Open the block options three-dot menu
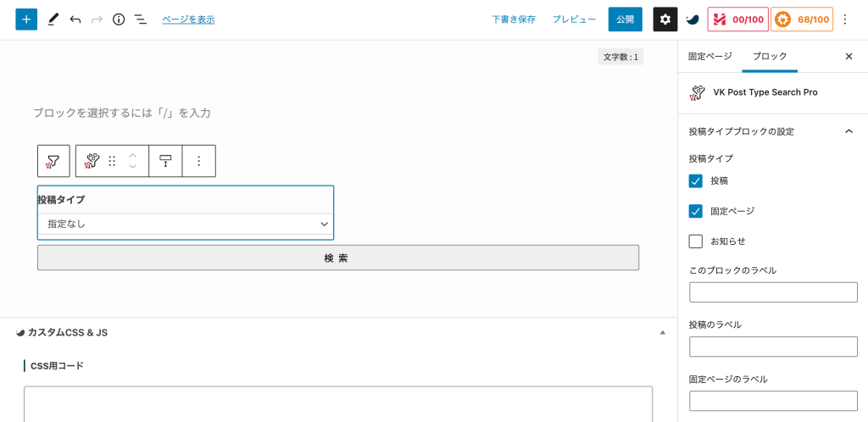The width and height of the screenshot is (868, 422). 198,161
